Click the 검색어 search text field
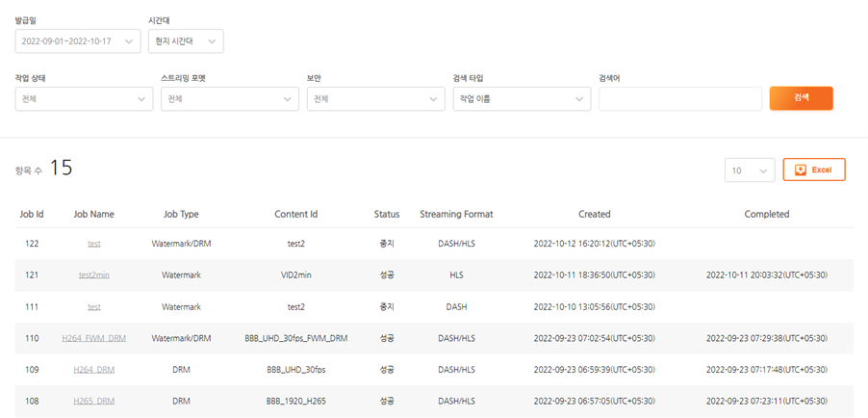The width and height of the screenshot is (868, 418). 680,99
